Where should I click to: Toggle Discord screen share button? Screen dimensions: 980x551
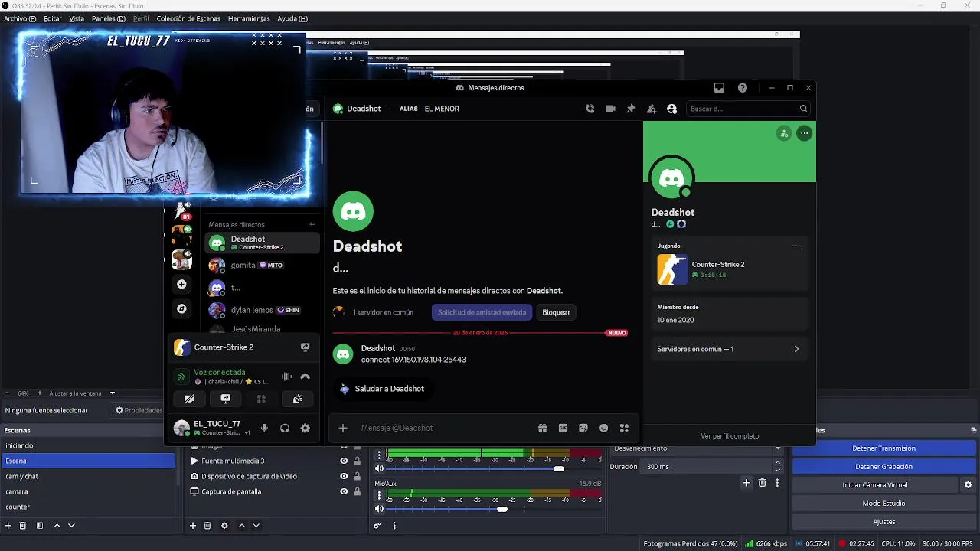225,399
